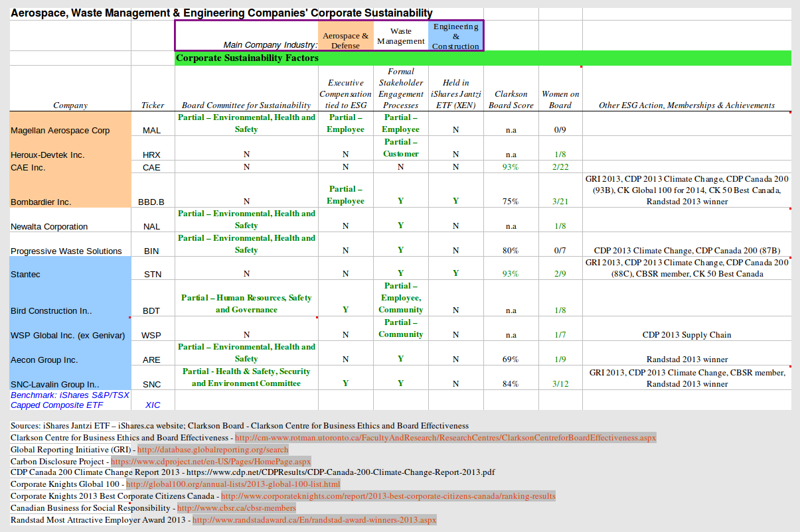Click the spreadsheet title about Corporate Sustainability
The width and height of the screenshot is (800, 532).
pyautogui.click(x=222, y=13)
